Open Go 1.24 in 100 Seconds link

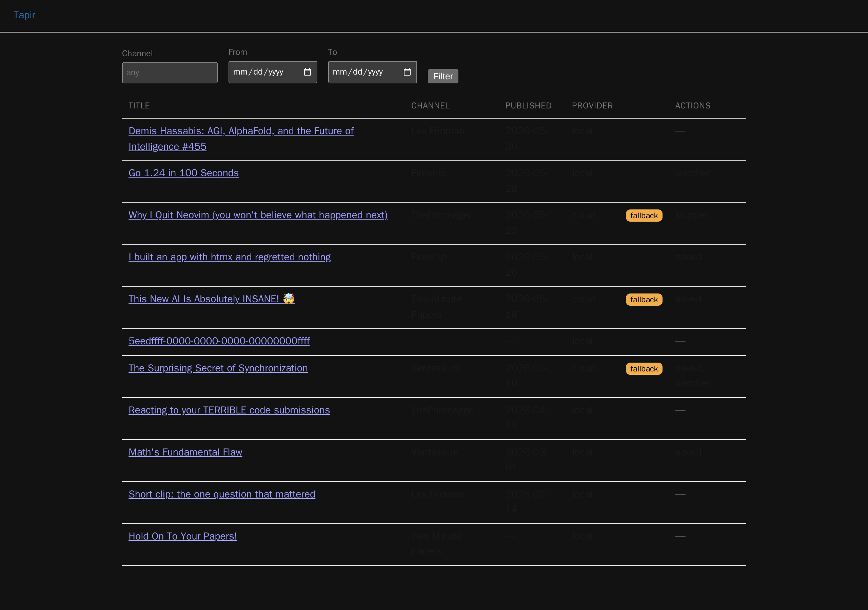pyautogui.click(x=184, y=173)
